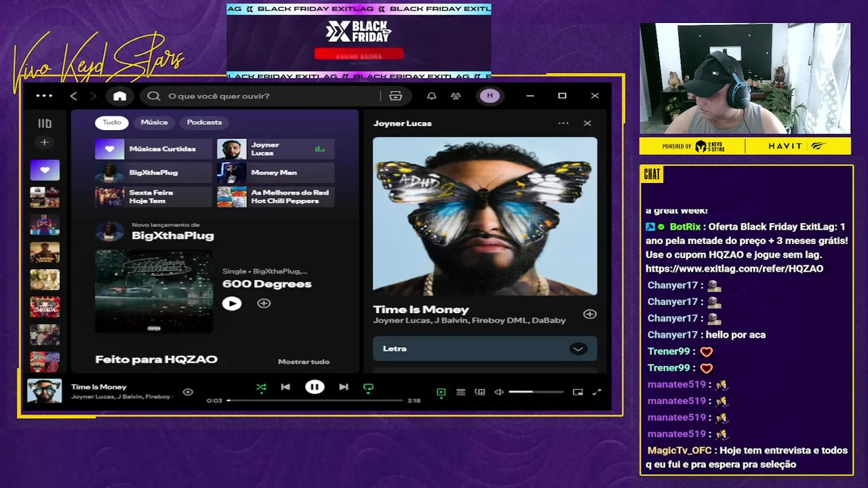The height and width of the screenshot is (488, 868).
Task: Adjust the volume slider
Action: pyautogui.click(x=536, y=392)
